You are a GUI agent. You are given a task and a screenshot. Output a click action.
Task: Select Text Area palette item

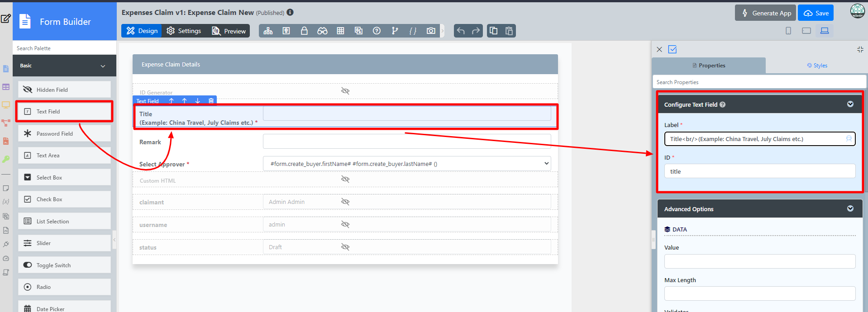(x=64, y=155)
